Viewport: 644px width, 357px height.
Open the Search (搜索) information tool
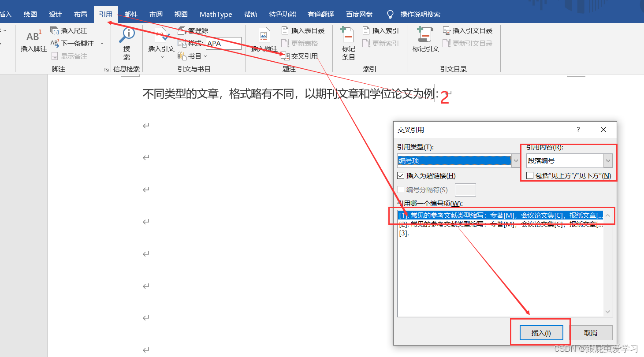pyautogui.click(x=127, y=44)
